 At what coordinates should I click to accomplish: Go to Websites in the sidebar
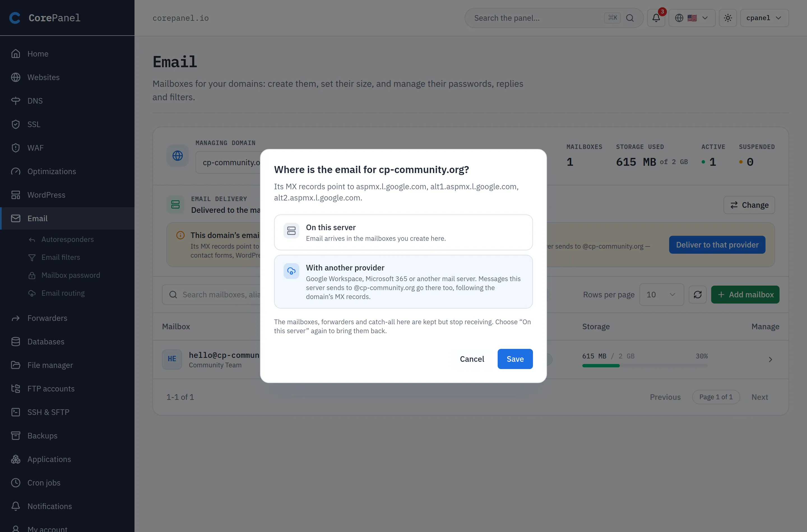(x=67, y=77)
